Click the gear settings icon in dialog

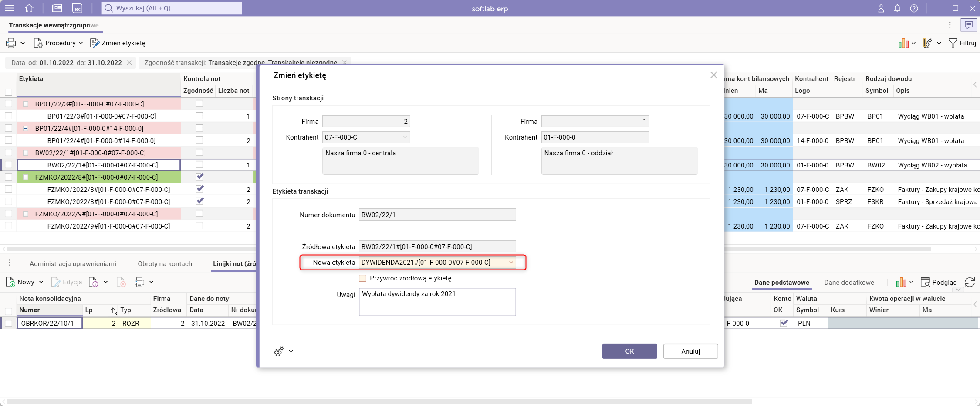tap(279, 351)
